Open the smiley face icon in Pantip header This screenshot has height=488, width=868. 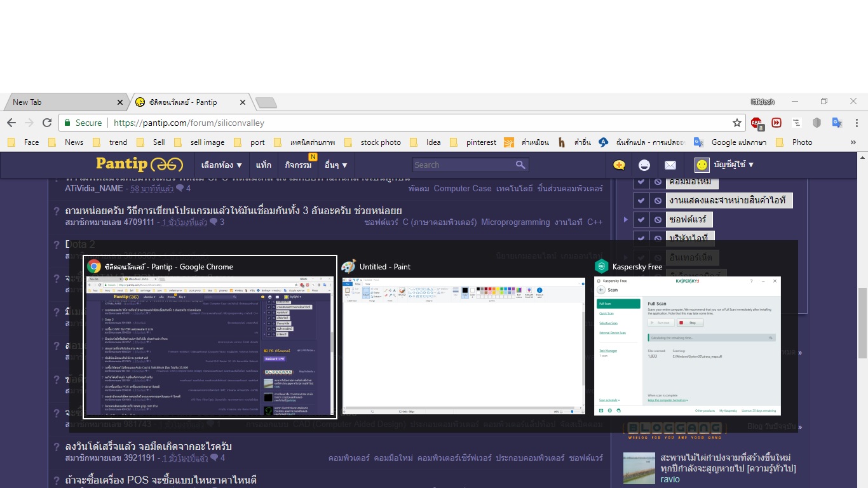644,165
